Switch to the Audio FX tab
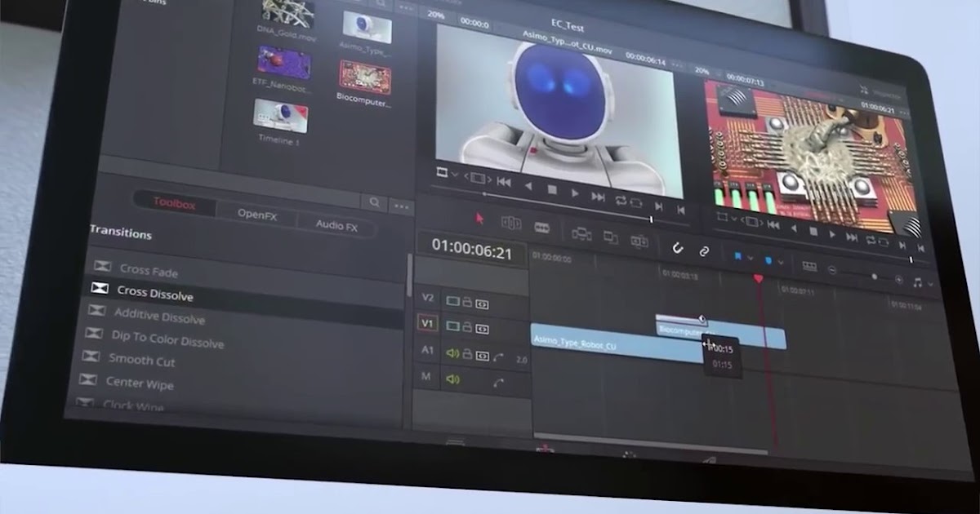The height and width of the screenshot is (514, 980). coord(335,225)
